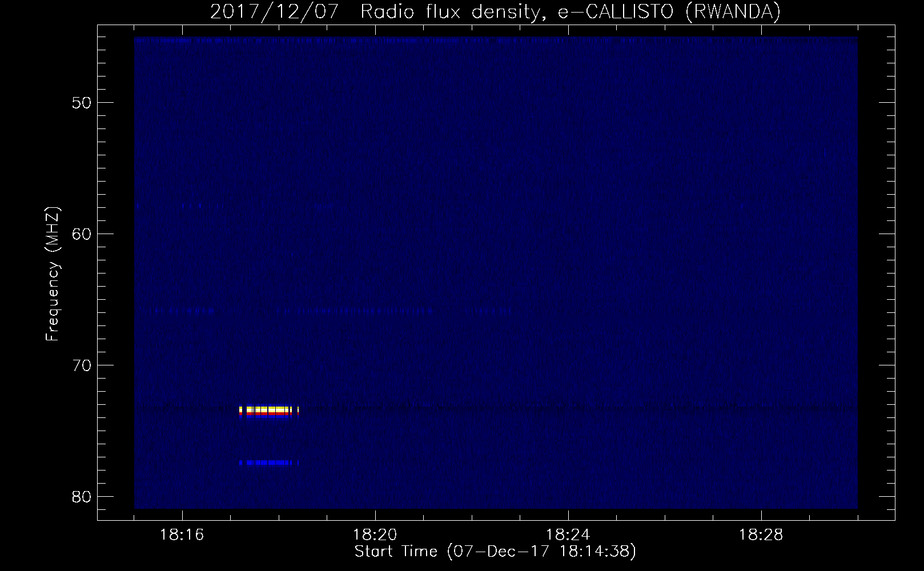Click the plot title "Radio flux density, e-CALLISTO (RWANDA)"
The image size is (924, 571).
pos(569,11)
